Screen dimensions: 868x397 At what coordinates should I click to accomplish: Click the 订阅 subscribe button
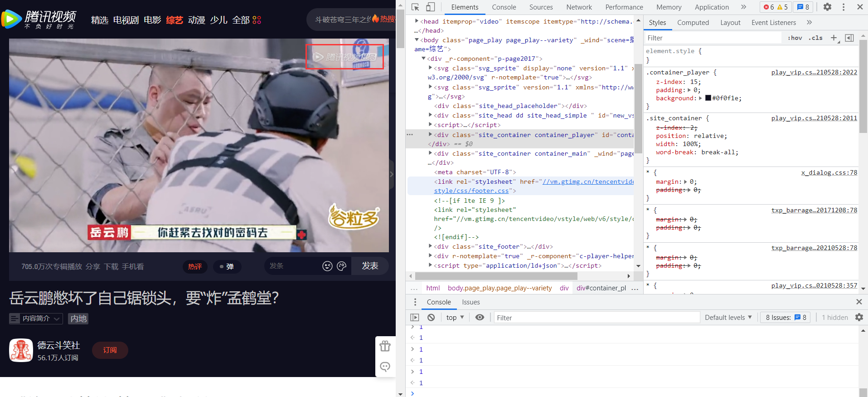point(110,350)
